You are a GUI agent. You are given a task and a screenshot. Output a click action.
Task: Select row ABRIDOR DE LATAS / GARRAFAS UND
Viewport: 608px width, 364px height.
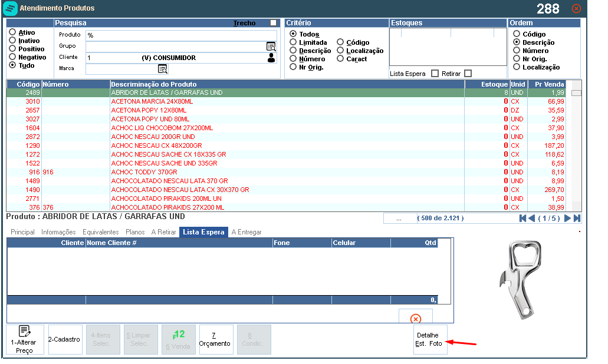pyautogui.click(x=285, y=92)
